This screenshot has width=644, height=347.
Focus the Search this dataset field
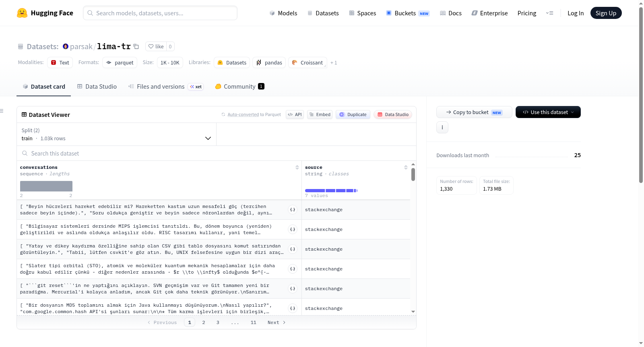pos(217,153)
